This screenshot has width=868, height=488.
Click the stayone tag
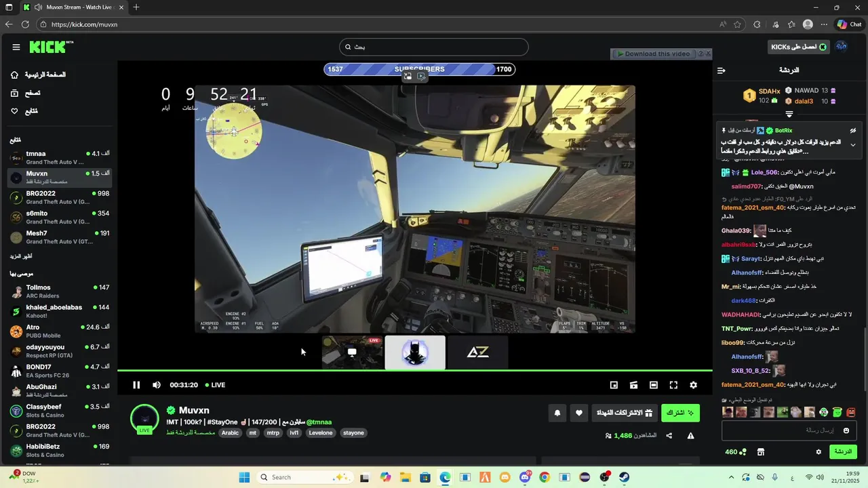[x=353, y=433]
